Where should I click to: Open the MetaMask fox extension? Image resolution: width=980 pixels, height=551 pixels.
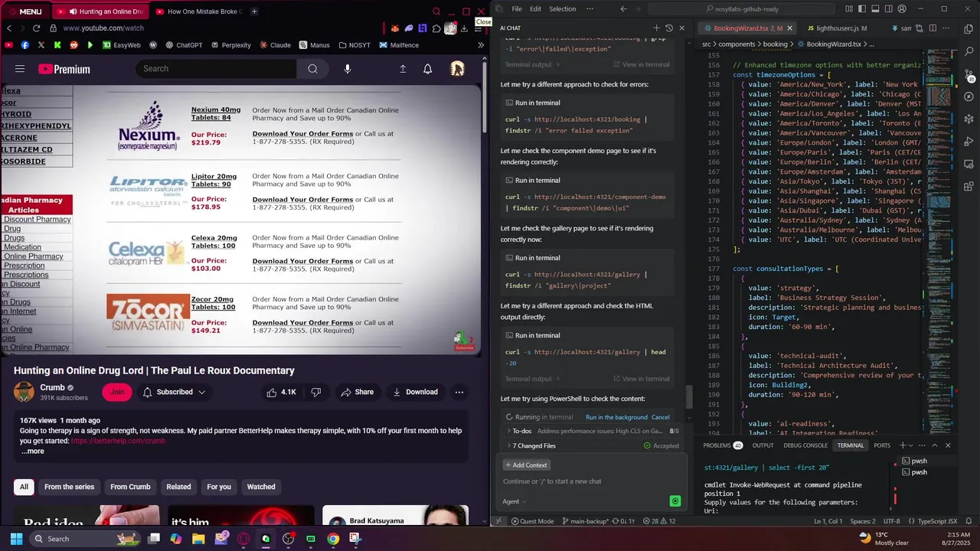click(395, 28)
